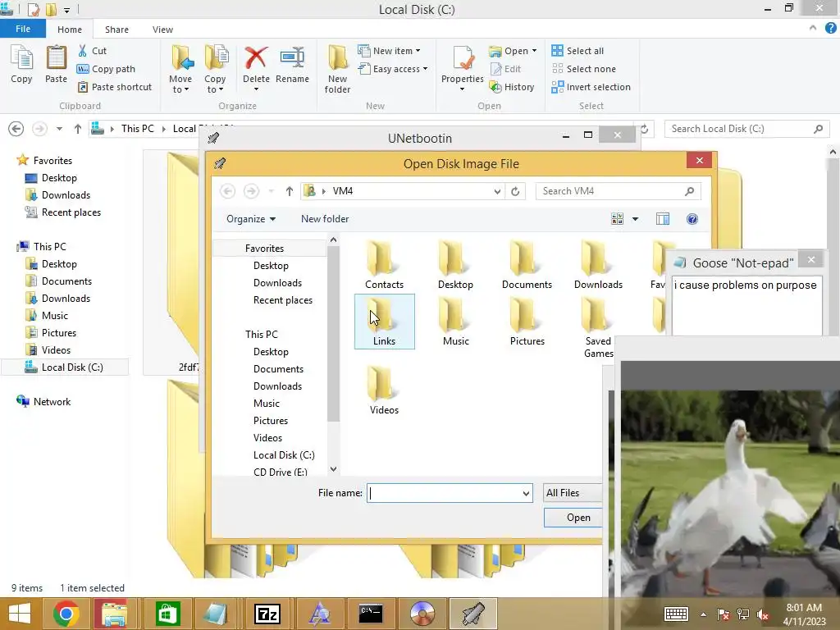Open the File name history dropdown
840x630 pixels.
(526, 493)
